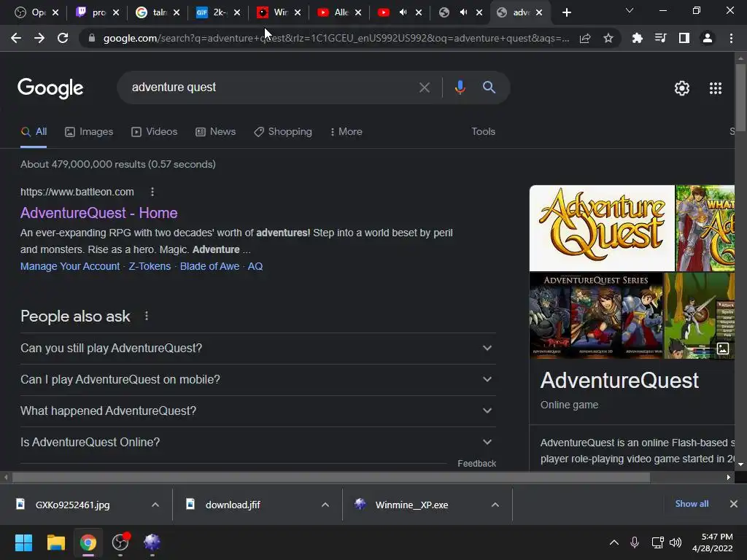Send Feedback on People also ask

pos(476,464)
